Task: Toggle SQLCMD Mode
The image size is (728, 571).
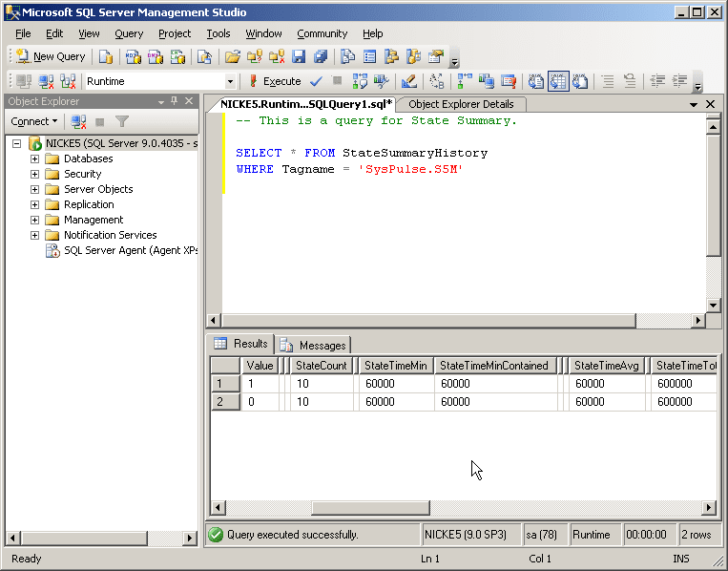Action: pos(509,81)
